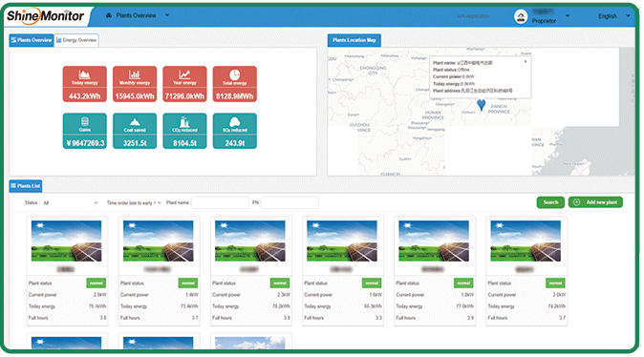Open the English language dropdown
This screenshot has width=644, height=357.
613,16
